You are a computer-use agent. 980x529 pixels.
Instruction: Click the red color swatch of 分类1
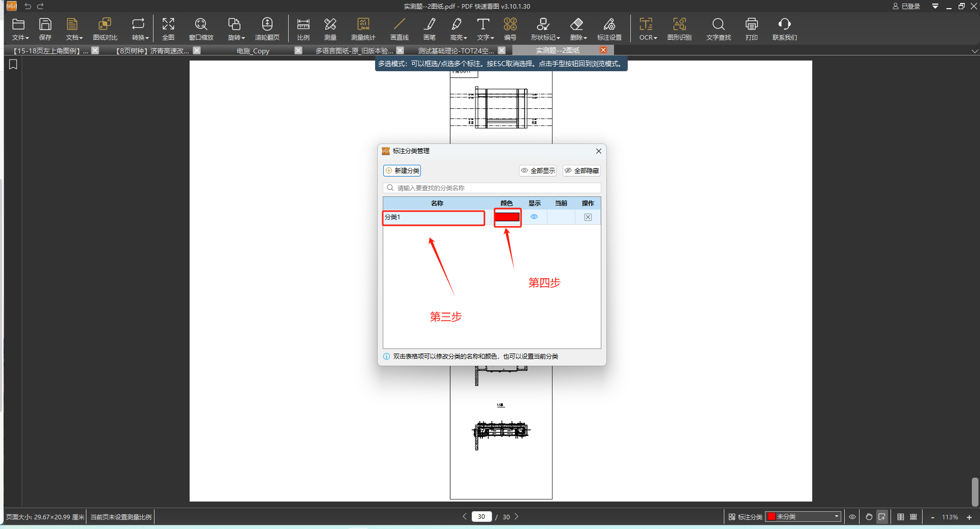tap(507, 217)
